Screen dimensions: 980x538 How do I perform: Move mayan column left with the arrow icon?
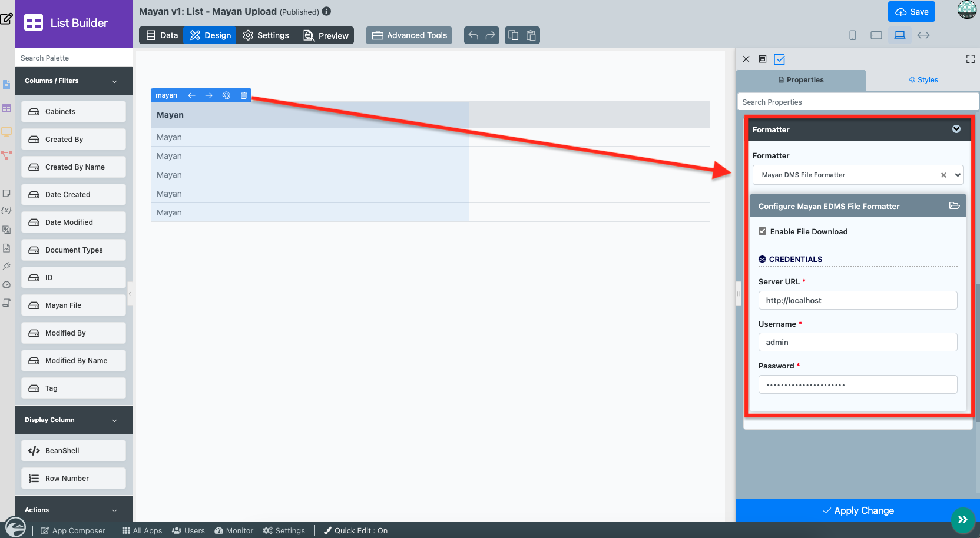[x=191, y=95]
